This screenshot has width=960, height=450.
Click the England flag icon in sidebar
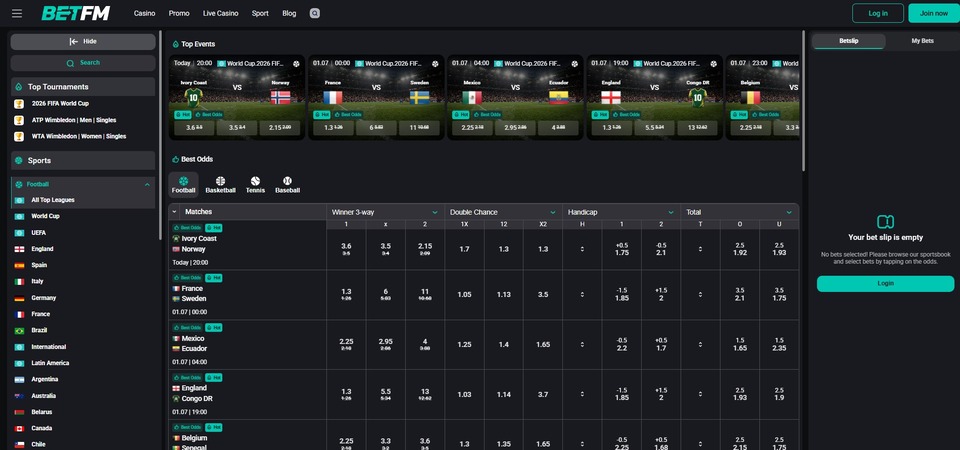pyautogui.click(x=20, y=249)
